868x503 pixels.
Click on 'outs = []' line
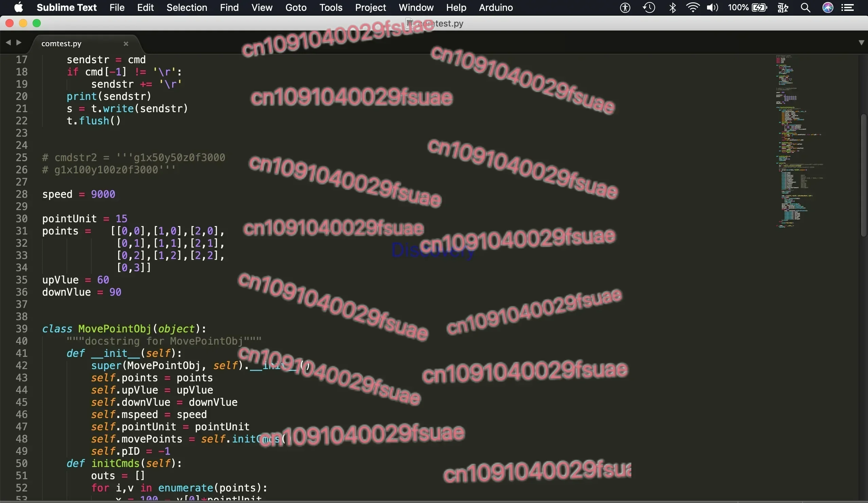[118, 475]
